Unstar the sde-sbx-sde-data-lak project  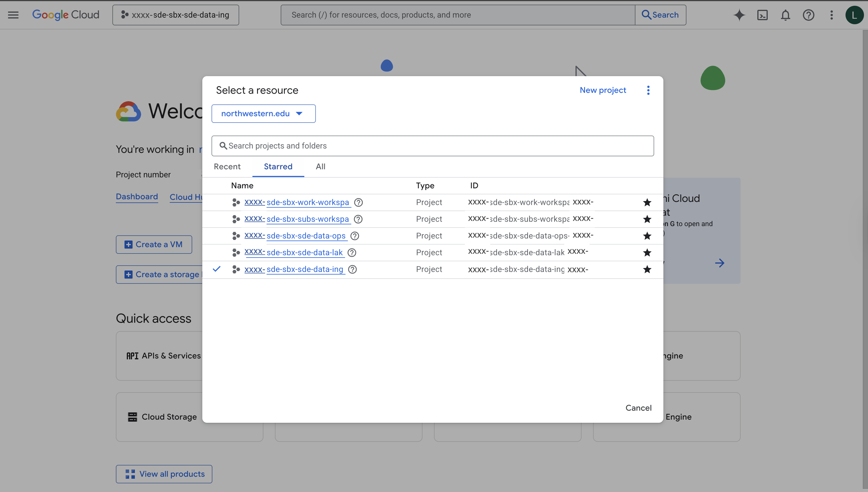coord(647,252)
